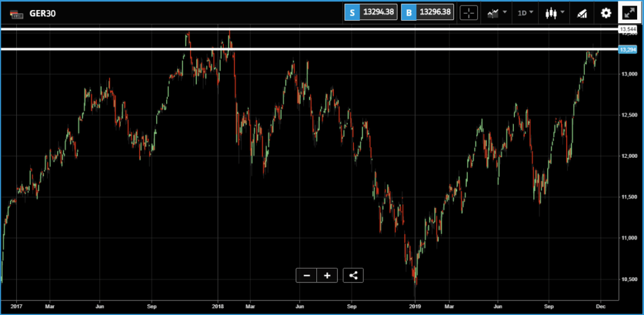The width and height of the screenshot is (644, 315).
Task: Open the candlestick chart type dropdown
Action: (555, 13)
